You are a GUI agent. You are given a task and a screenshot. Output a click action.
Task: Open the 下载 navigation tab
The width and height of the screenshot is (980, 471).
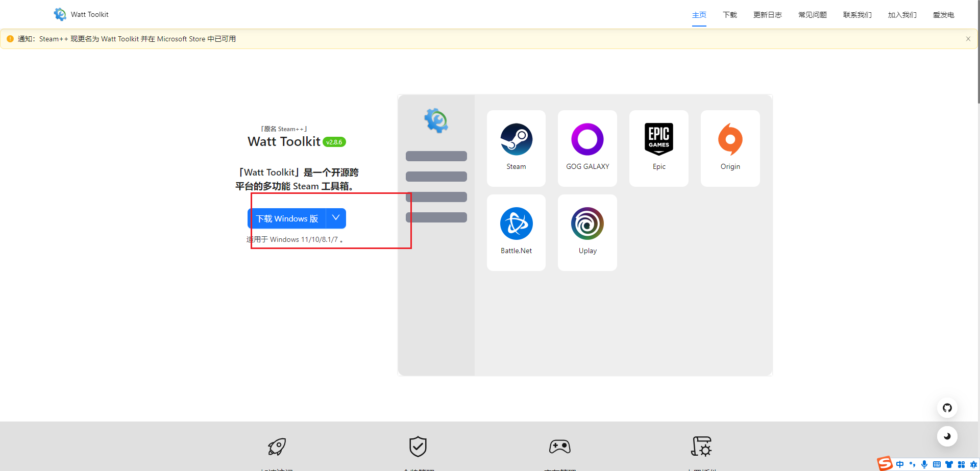[x=729, y=15]
